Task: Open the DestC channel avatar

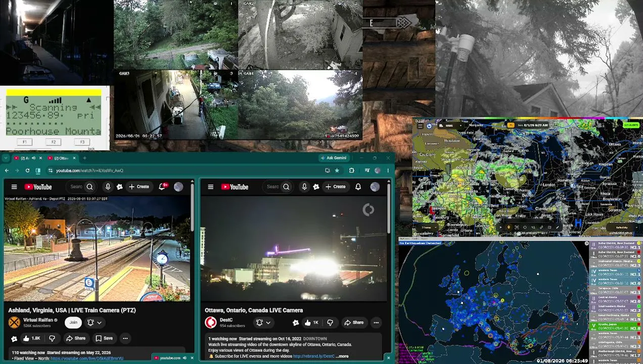Action: (211, 322)
